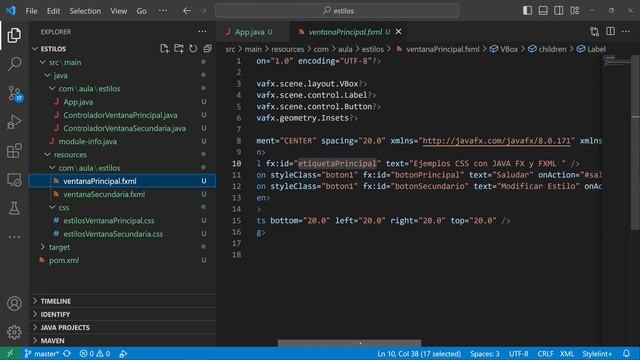Go back in navigation history
This screenshot has width=640, height=360.
pyautogui.click(x=187, y=11)
